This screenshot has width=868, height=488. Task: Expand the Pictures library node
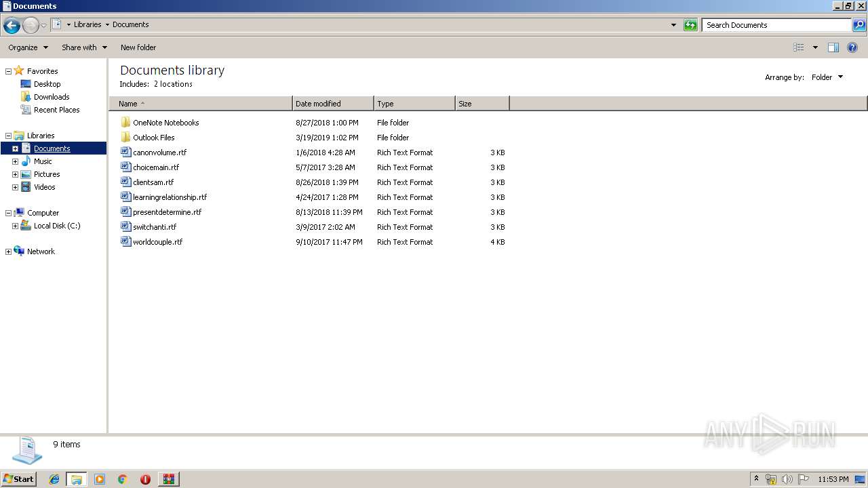pyautogui.click(x=15, y=174)
